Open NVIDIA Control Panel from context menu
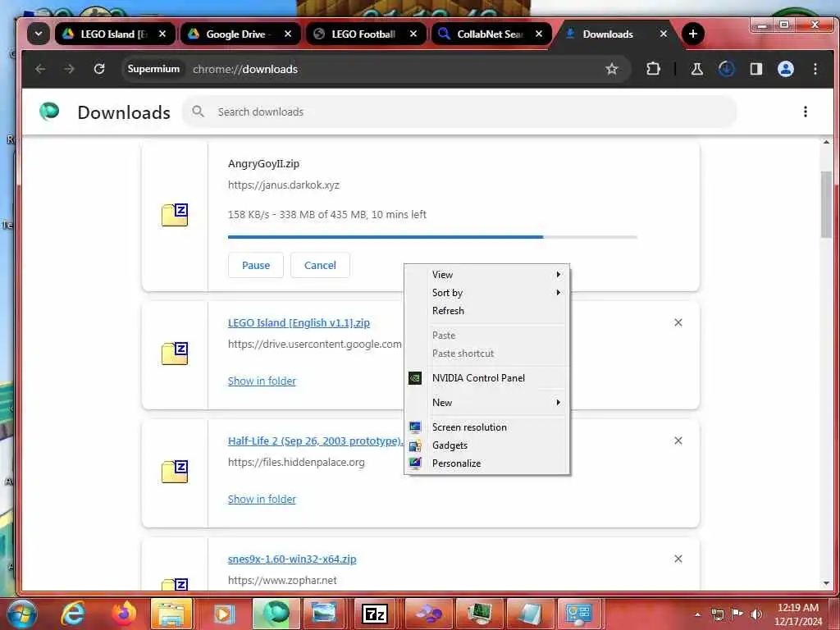The height and width of the screenshot is (630, 840). coord(486,377)
